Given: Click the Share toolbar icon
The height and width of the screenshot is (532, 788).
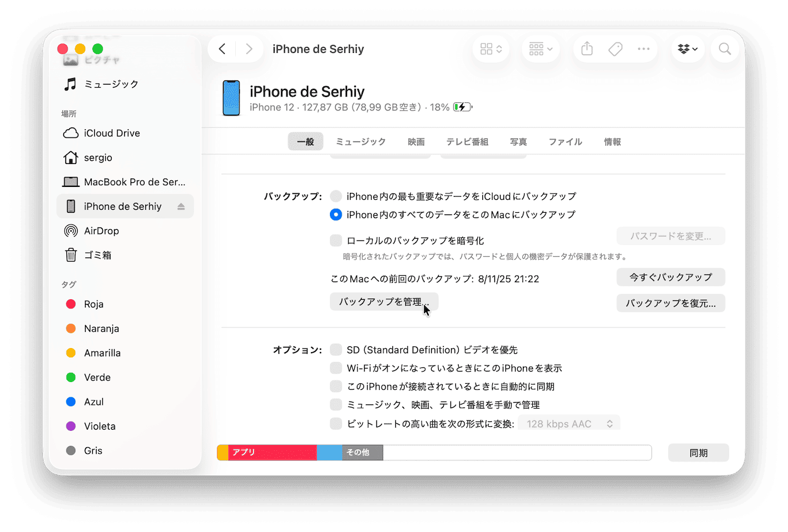Looking at the screenshot, I should [587, 49].
